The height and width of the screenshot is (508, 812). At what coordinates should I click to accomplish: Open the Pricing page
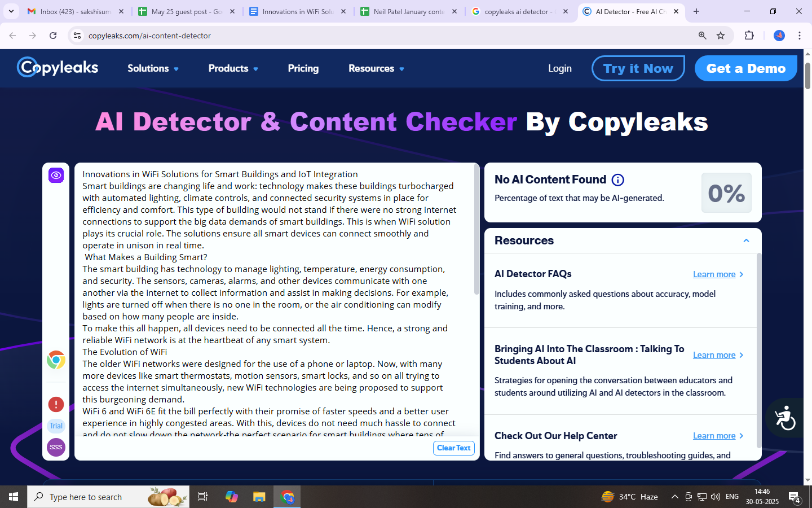click(x=303, y=68)
